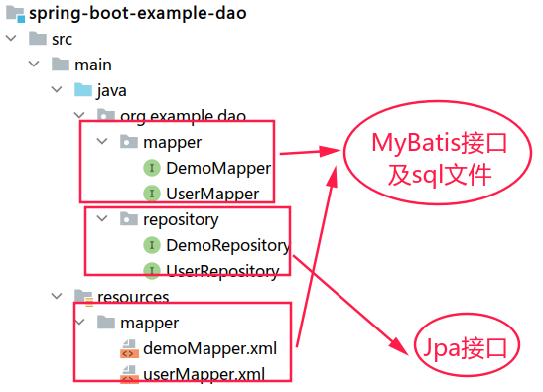
Task: Click the spring-boot-example-dao module icon
Action: (x=15, y=14)
